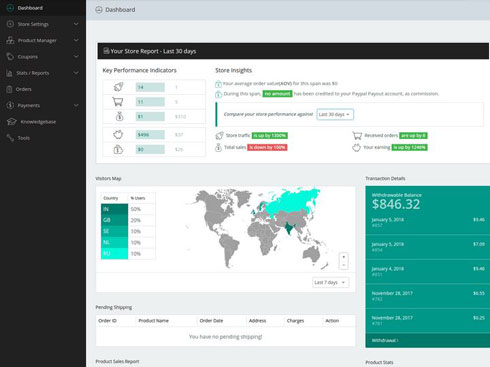
Task: Click the cart icon next to Received orders
Action: pos(357,135)
